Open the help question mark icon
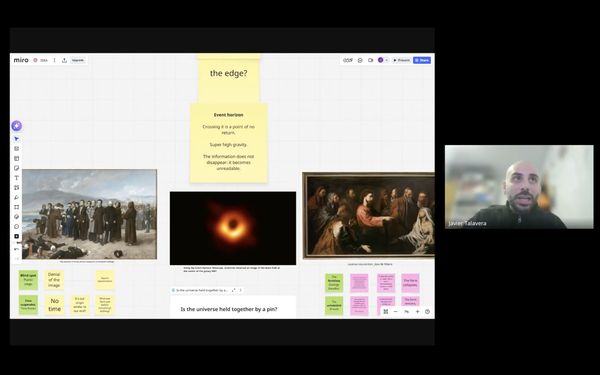 pos(427,311)
